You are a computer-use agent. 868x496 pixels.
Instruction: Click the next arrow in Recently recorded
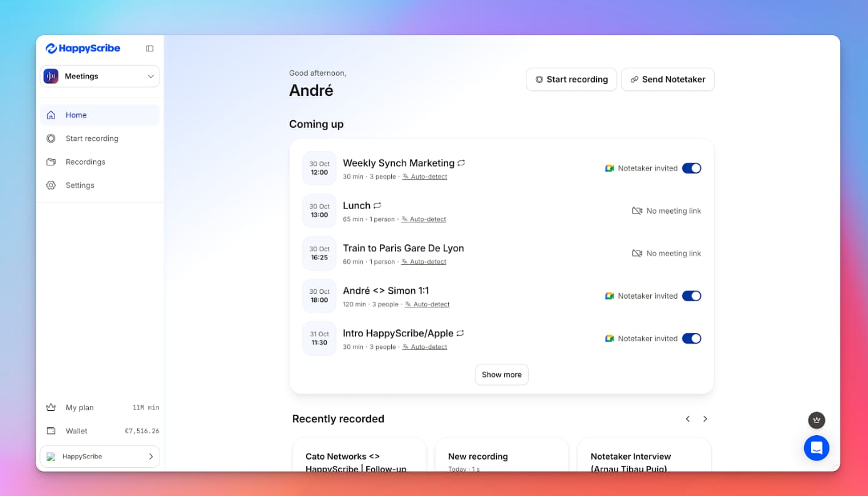pos(705,419)
